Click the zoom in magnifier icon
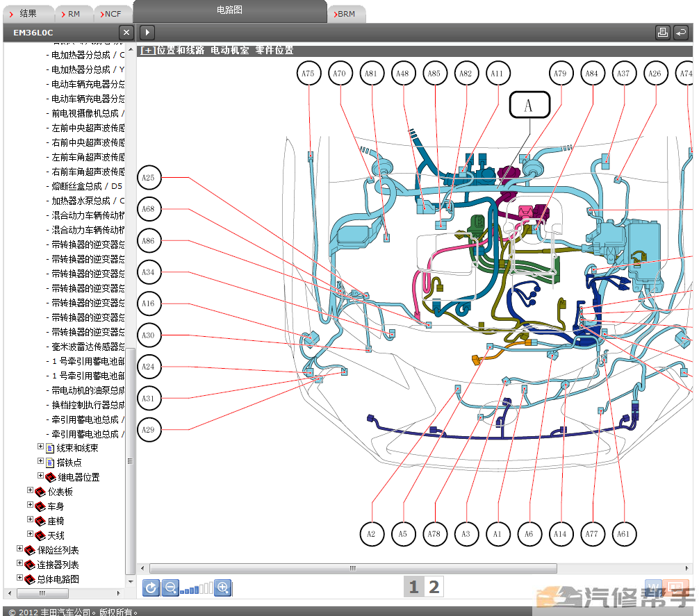Image resolution: width=699 pixels, height=616 pixels. click(222, 588)
